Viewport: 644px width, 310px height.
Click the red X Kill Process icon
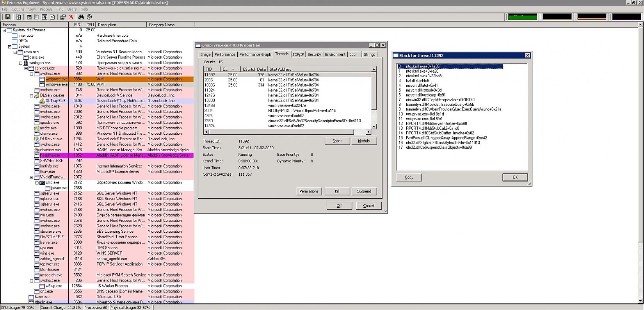click(71, 17)
